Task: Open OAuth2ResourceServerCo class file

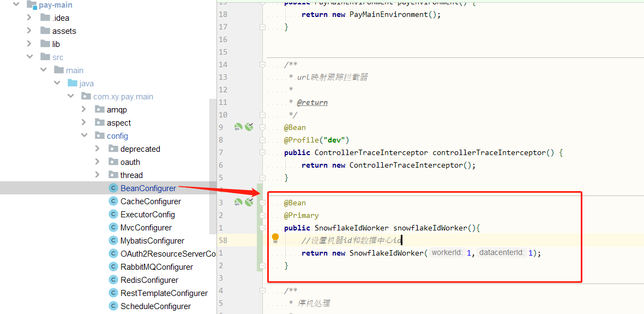Action: pos(168,253)
